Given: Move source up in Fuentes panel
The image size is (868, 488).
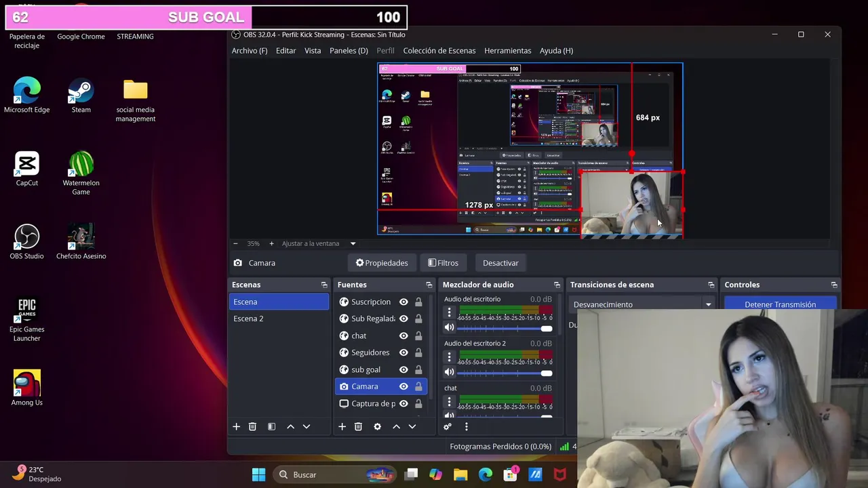Looking at the screenshot, I should click(x=396, y=426).
